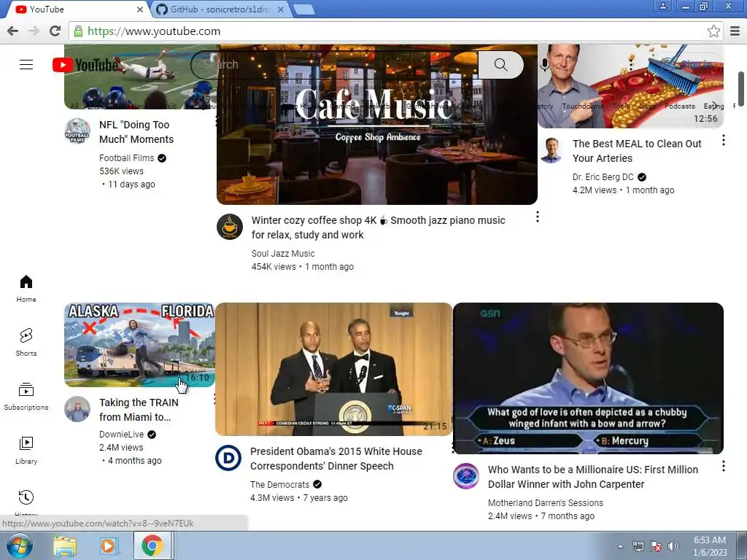Open the YouTube hamburger guide menu

tap(26, 65)
